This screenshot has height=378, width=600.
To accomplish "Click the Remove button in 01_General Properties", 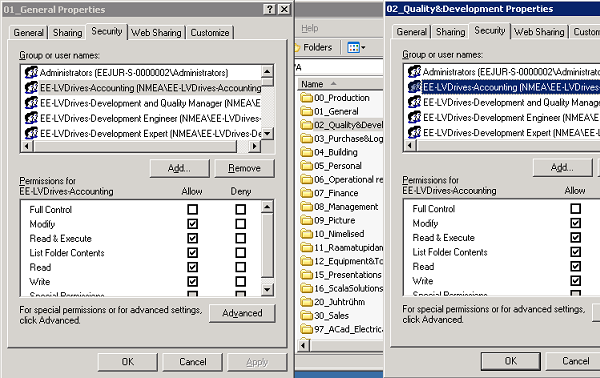I will pos(245,168).
